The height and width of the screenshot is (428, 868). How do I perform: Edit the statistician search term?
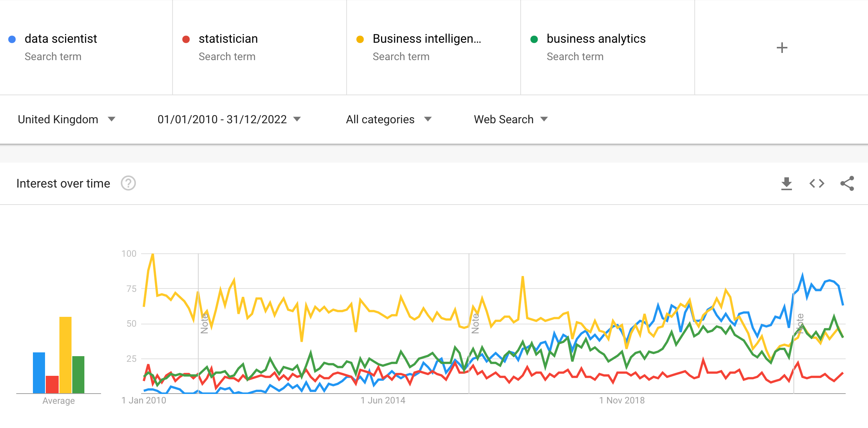tap(228, 39)
